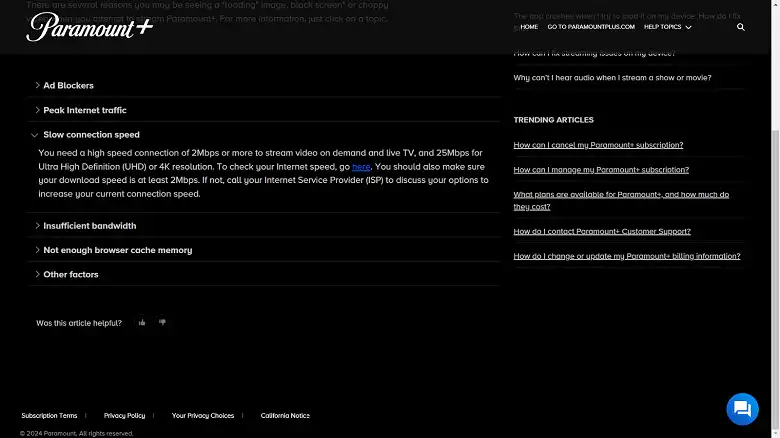Open Subscription Terms footer link
Screen dimensions: 780x438
49,416
